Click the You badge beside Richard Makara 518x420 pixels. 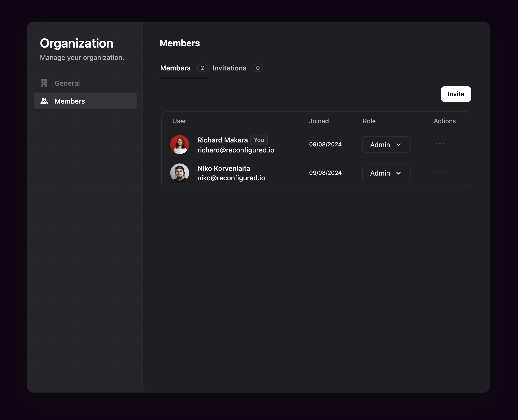(x=259, y=140)
